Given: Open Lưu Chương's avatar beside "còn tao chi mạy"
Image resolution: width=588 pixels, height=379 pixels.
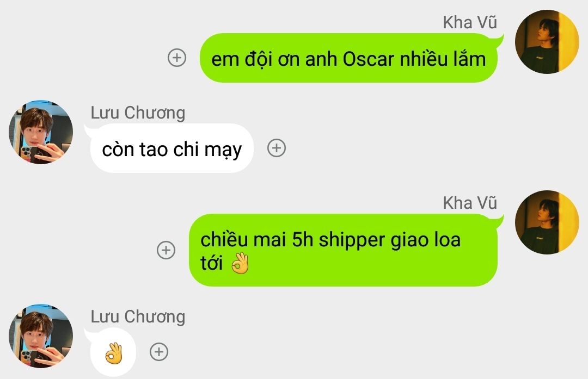Looking at the screenshot, I should tap(41, 132).
